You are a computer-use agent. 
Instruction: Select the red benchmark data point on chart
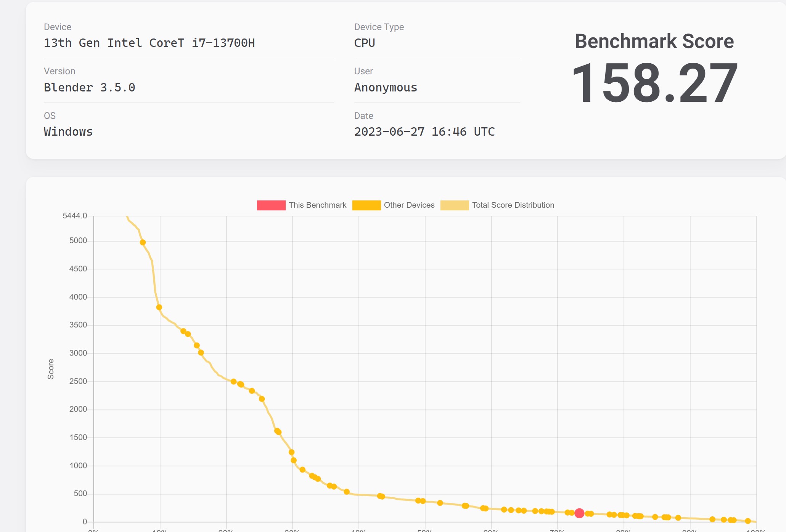click(579, 513)
